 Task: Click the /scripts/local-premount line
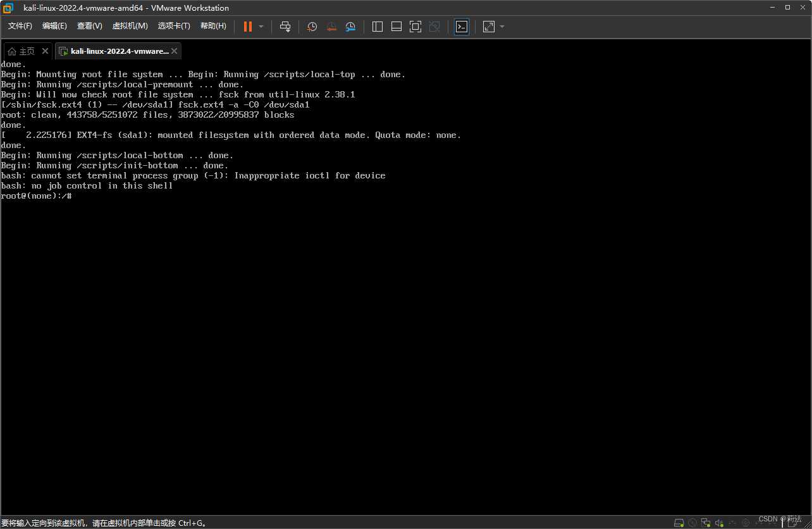(123, 85)
